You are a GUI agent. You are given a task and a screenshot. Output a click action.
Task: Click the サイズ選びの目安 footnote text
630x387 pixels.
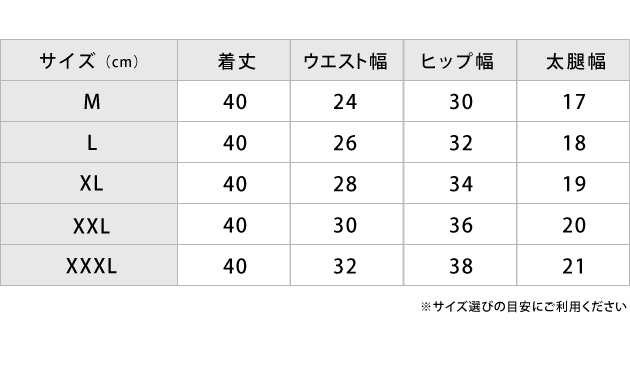(524, 307)
